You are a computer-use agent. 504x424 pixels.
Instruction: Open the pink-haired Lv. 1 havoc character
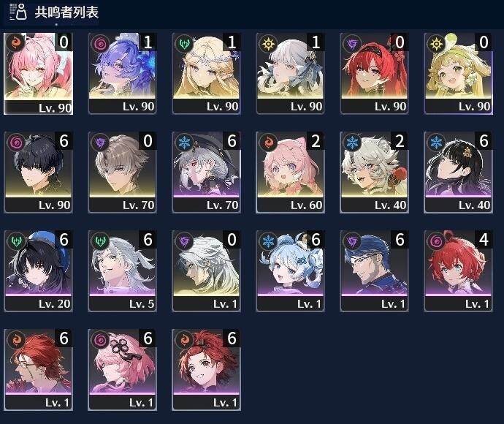pyautogui.click(x=122, y=370)
